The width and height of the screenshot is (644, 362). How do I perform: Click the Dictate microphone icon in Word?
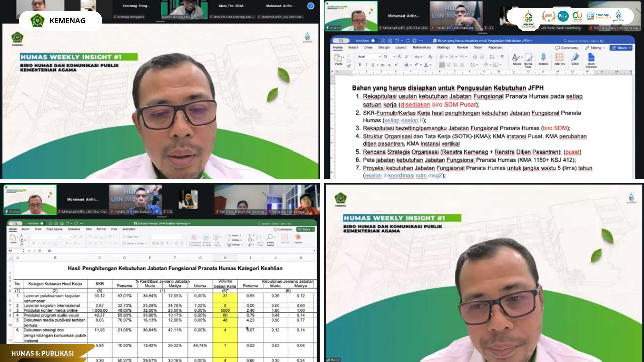(x=543, y=57)
